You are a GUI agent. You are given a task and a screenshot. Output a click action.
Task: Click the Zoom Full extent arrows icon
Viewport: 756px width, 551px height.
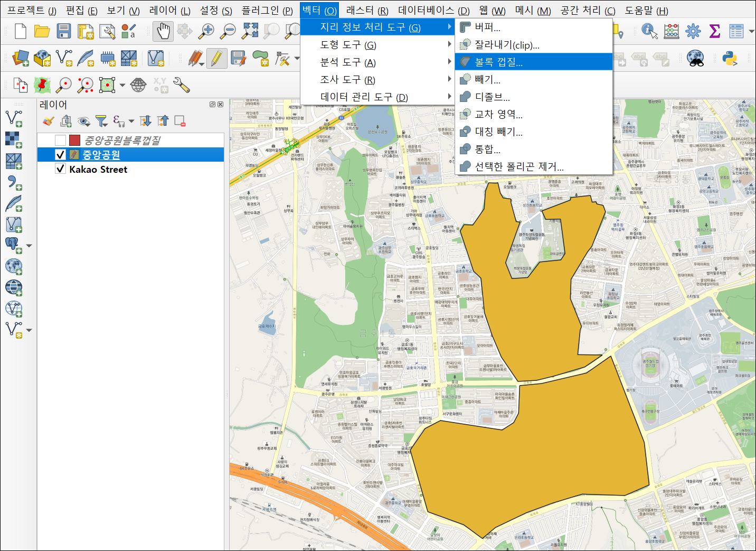250,31
